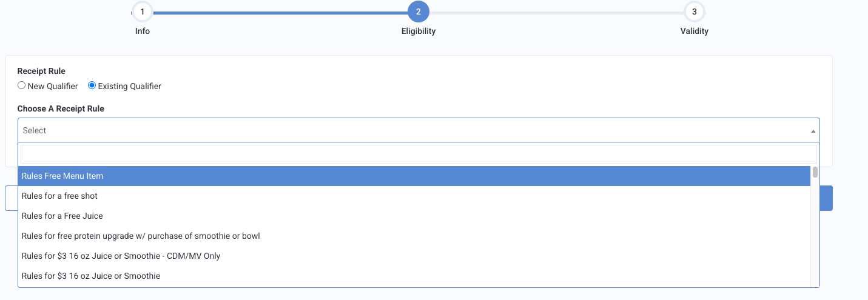Select 'Rules Free Menu Item' option
This screenshot has height=300, width=868.
(414, 176)
